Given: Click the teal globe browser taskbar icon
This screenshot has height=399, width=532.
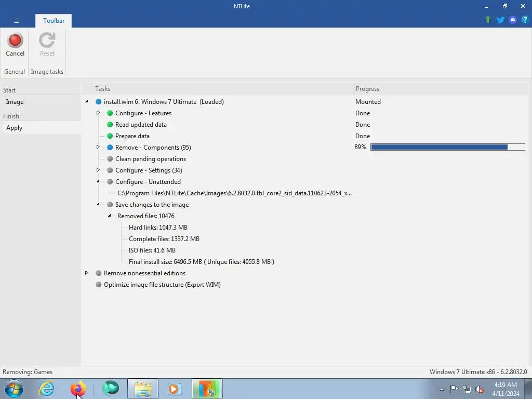Looking at the screenshot, I should click(x=111, y=389).
